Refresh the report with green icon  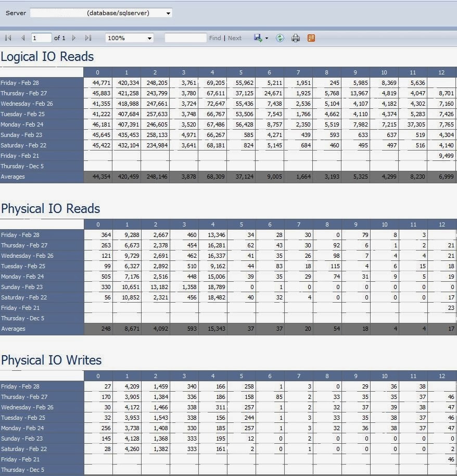280,38
